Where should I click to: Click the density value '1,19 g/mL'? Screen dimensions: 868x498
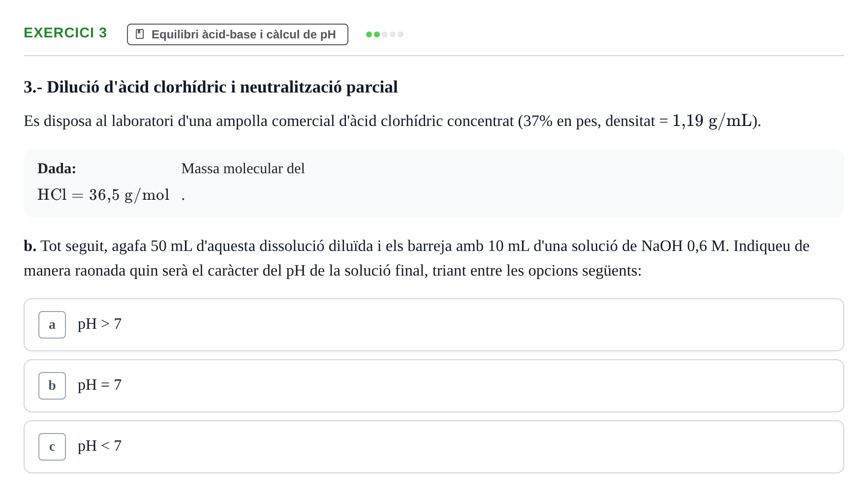pos(713,121)
